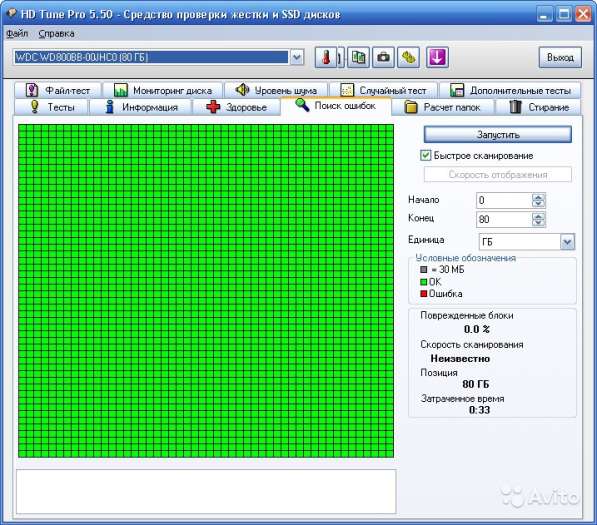The image size is (597, 525).
Task: Open the Файл menu
Action: (17, 34)
